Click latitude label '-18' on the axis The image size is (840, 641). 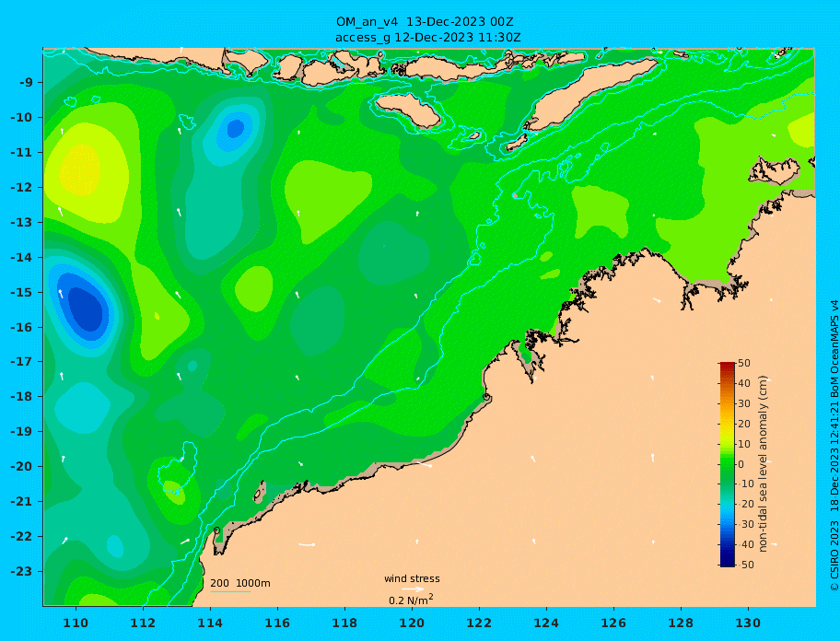pos(22,397)
